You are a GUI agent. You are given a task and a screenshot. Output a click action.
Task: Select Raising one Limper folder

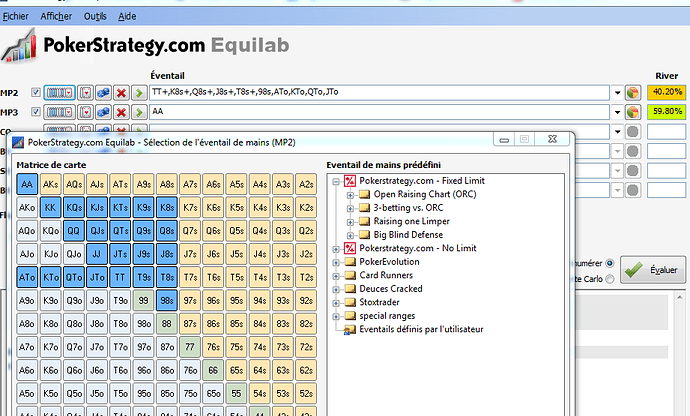(x=411, y=221)
